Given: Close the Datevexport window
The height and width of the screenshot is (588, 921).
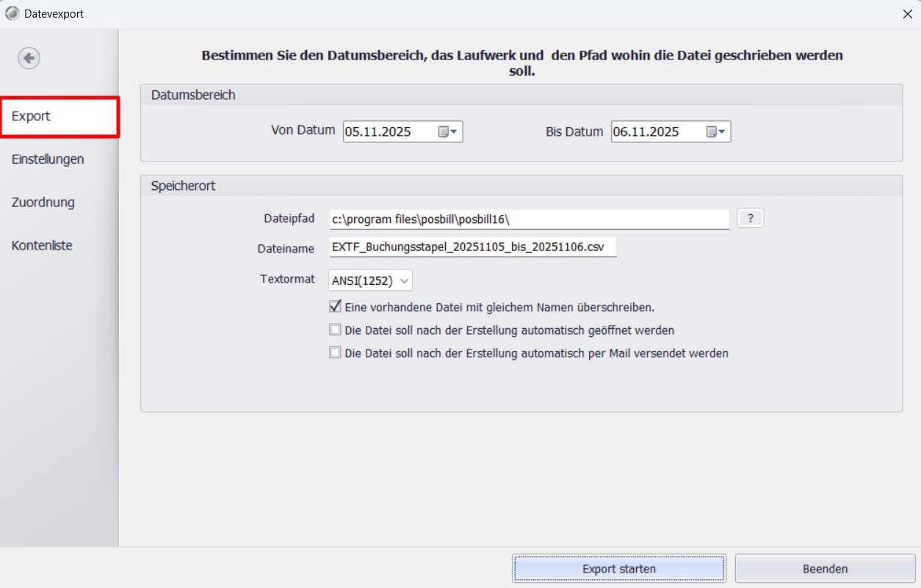Looking at the screenshot, I should [x=906, y=13].
